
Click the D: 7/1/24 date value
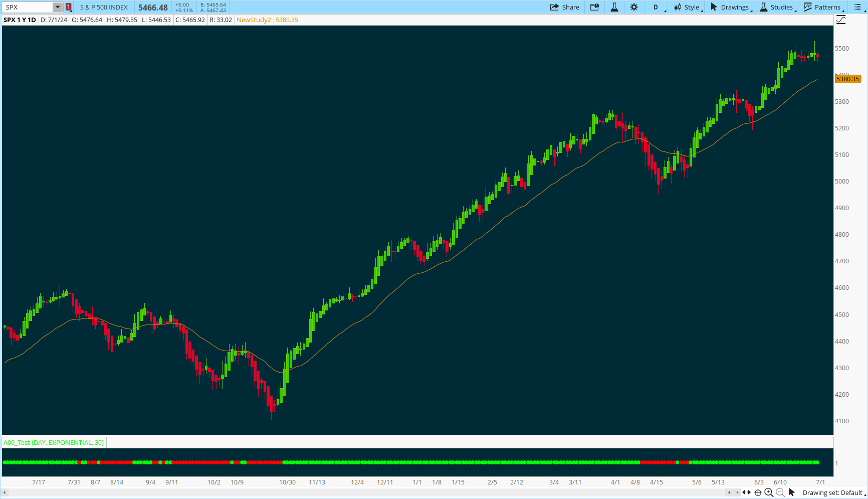pyautogui.click(x=54, y=20)
